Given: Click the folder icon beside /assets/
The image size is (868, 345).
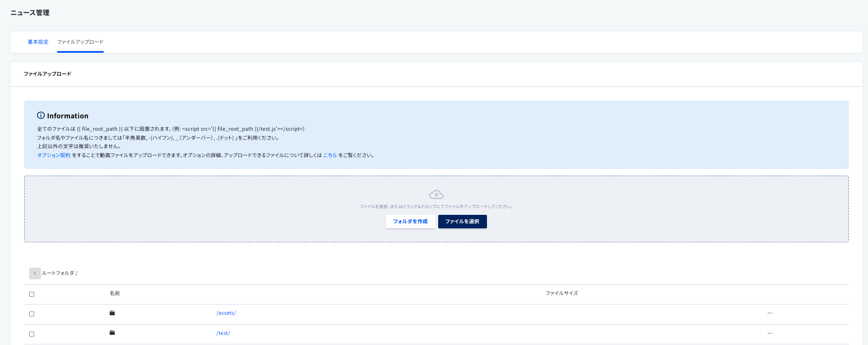Looking at the screenshot, I should point(112,313).
